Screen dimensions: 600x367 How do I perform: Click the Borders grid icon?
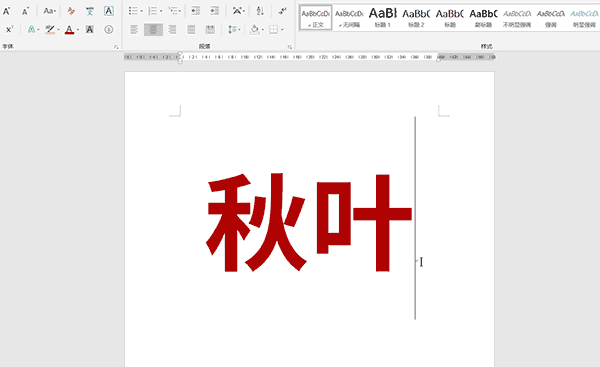click(x=273, y=29)
